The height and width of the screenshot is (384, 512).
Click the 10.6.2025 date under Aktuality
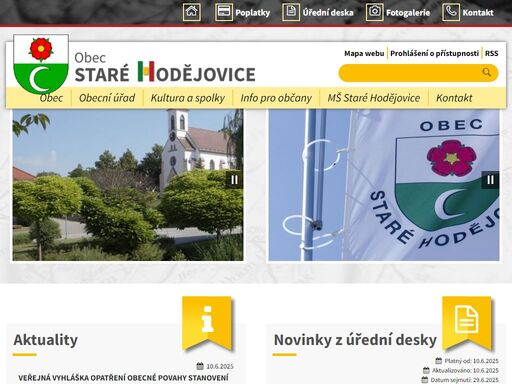click(x=220, y=366)
